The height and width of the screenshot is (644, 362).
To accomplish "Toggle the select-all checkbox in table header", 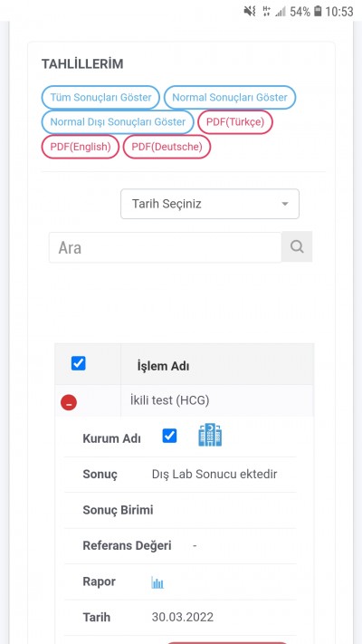I will tap(79, 363).
